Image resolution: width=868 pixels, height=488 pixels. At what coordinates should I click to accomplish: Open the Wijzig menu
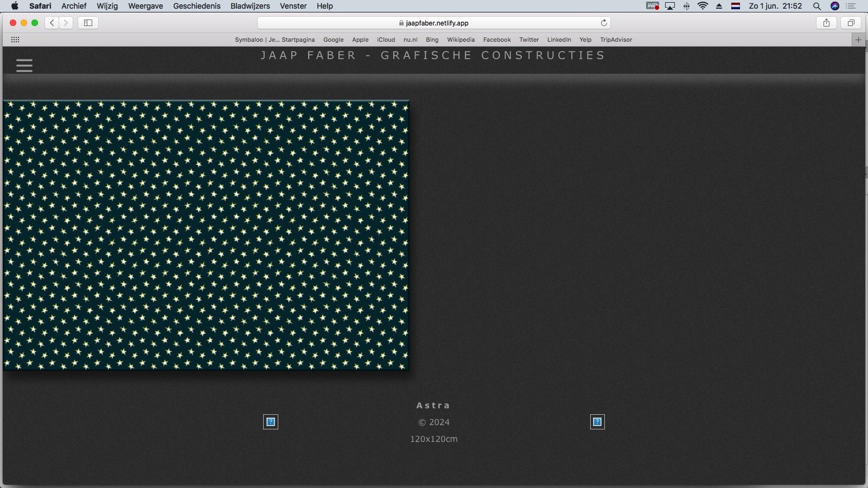click(107, 6)
